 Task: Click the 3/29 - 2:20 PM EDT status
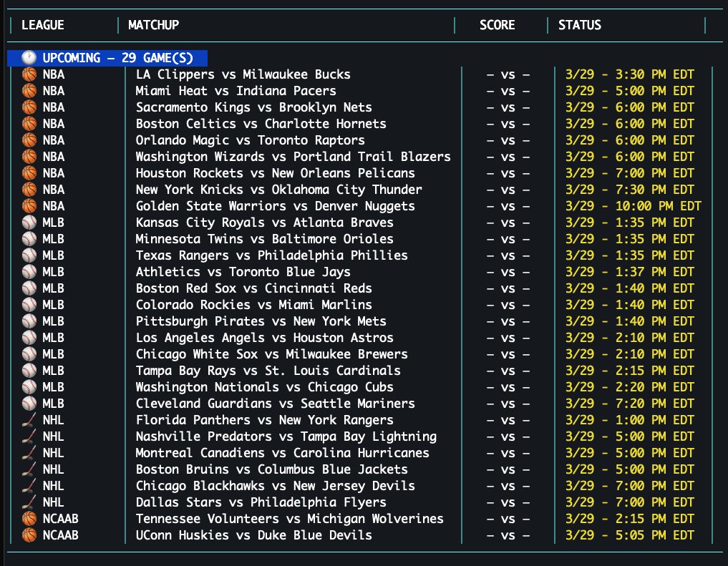point(629,387)
